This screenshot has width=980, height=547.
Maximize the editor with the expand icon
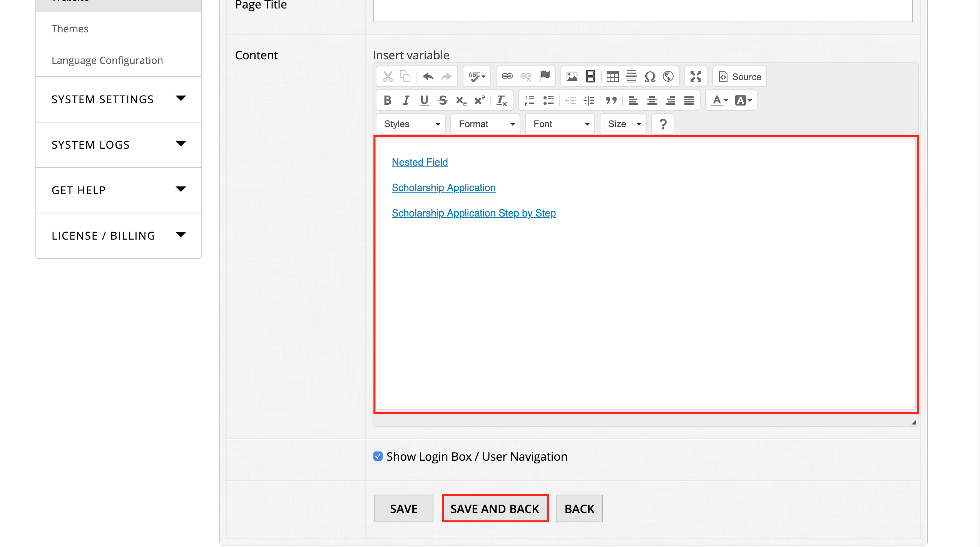coord(696,77)
